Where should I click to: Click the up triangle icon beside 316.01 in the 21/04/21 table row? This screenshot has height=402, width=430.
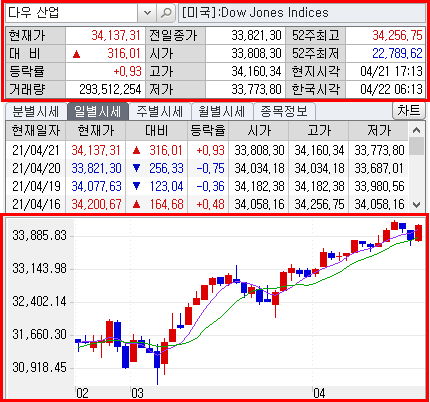[x=136, y=151]
